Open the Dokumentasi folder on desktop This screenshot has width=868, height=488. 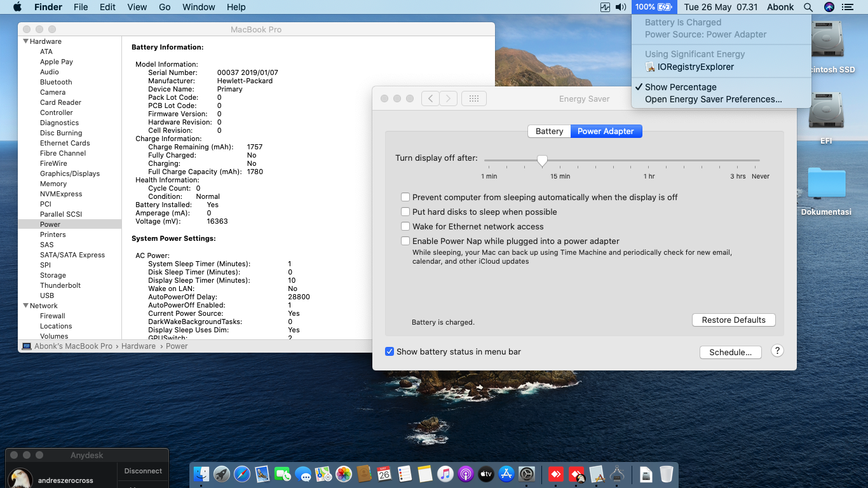coord(826,184)
